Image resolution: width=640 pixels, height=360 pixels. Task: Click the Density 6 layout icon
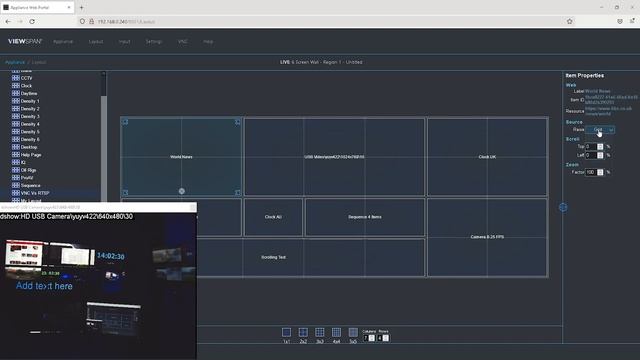(x=16, y=139)
